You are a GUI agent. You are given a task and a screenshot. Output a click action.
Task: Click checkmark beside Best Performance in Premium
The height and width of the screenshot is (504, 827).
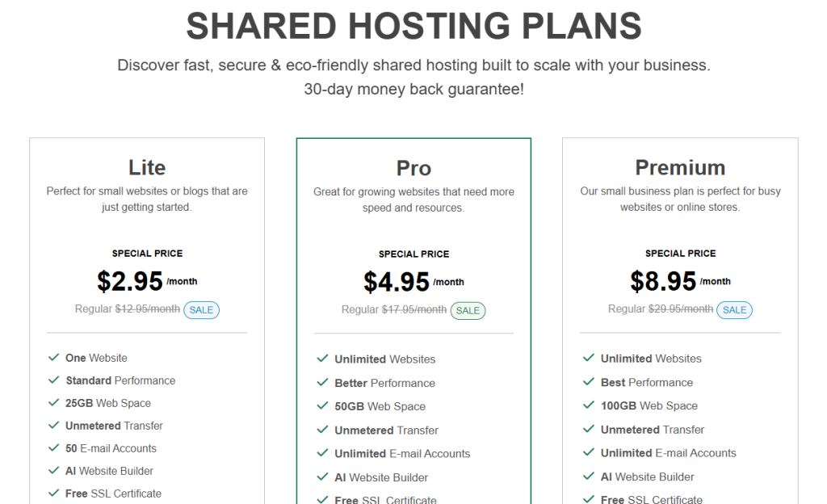coord(589,382)
